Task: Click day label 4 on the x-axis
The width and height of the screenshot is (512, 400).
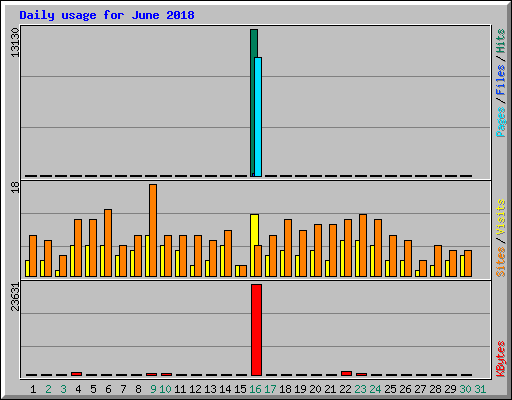Action: click(x=78, y=389)
